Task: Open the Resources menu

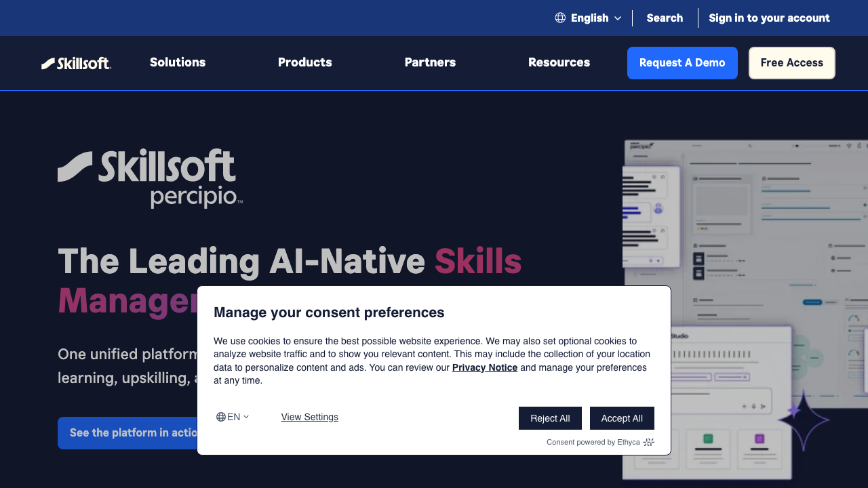Action: click(x=559, y=62)
